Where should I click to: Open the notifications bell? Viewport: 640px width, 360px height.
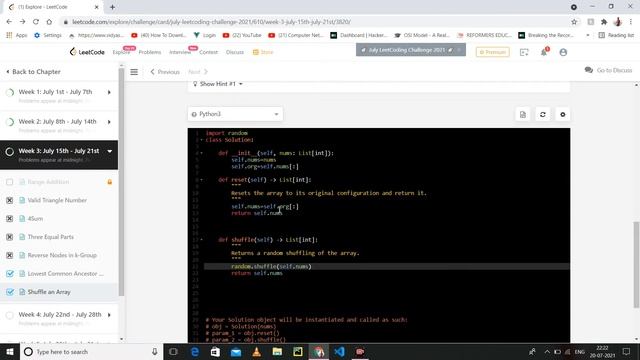(544, 52)
